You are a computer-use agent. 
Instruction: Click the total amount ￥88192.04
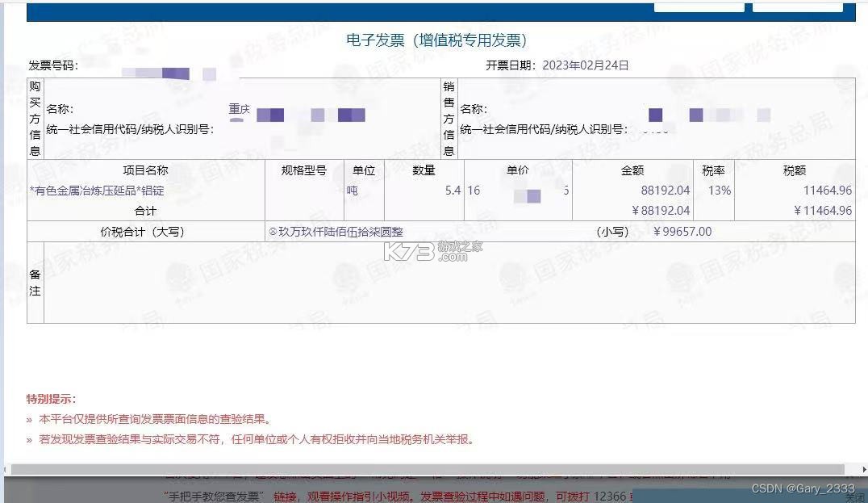(661, 211)
